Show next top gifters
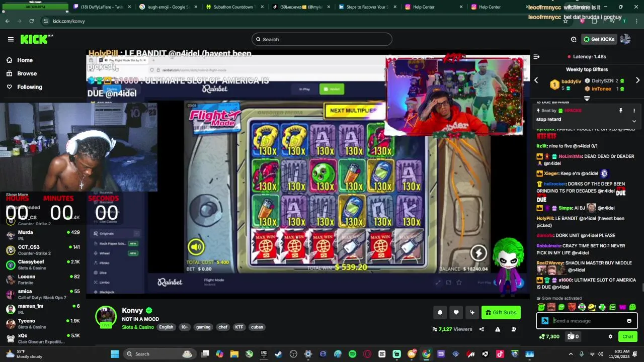The image size is (644, 362). tap(637, 80)
